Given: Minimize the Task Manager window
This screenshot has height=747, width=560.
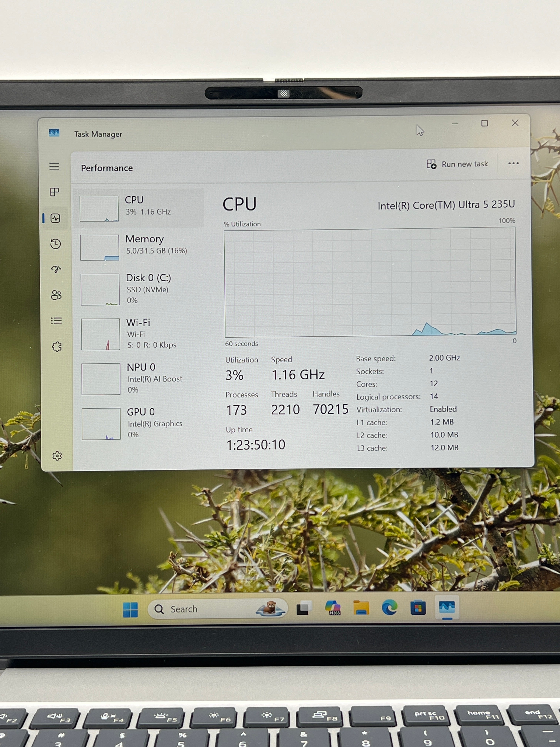Looking at the screenshot, I should [x=455, y=124].
